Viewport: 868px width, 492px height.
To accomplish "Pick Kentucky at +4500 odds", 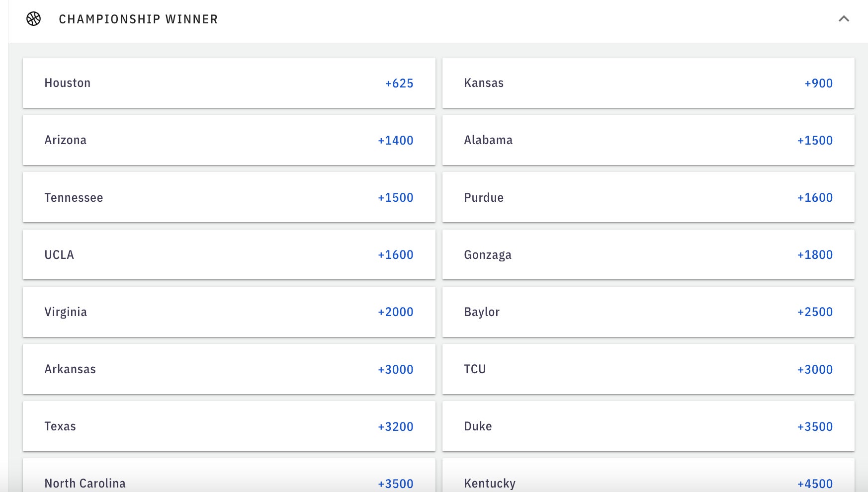I will point(648,480).
